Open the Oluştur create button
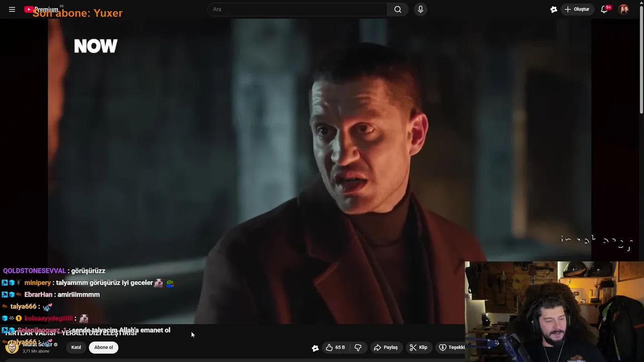644x362 pixels. coord(577,9)
